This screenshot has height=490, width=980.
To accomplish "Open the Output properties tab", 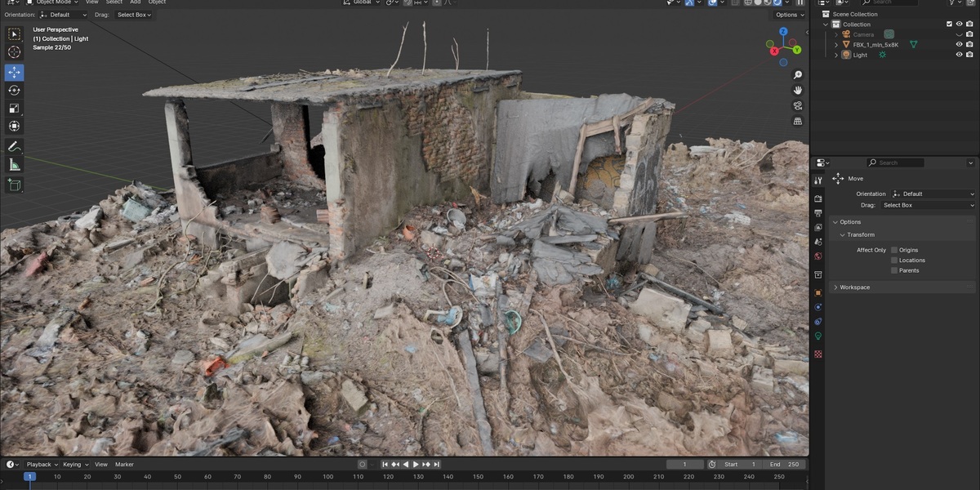I will 818,213.
